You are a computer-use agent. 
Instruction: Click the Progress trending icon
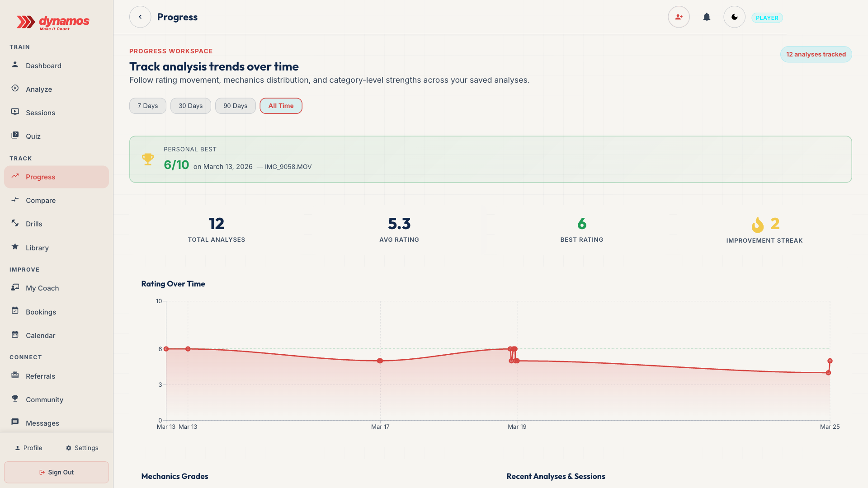click(15, 176)
